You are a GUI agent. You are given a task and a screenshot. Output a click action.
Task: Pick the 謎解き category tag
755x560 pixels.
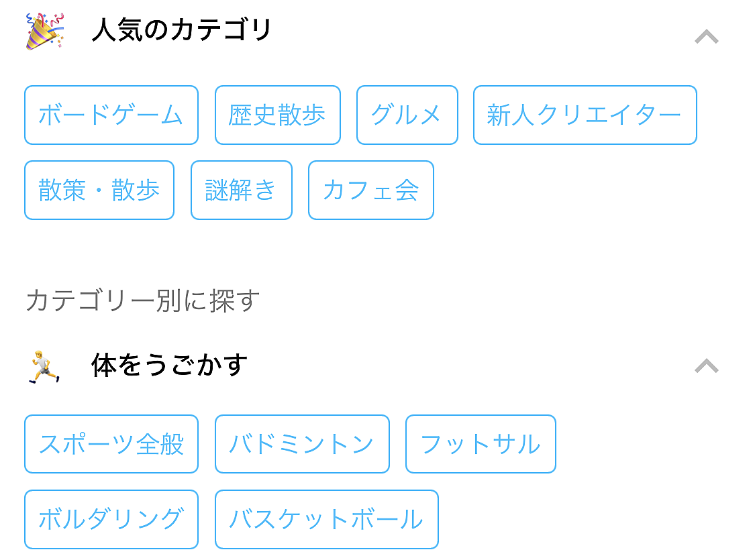242,190
